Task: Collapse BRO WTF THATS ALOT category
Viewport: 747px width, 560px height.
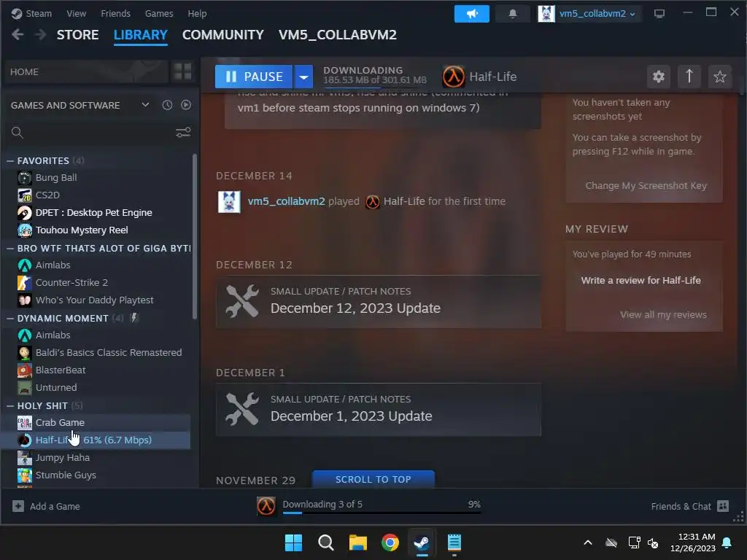Action: pyautogui.click(x=10, y=249)
